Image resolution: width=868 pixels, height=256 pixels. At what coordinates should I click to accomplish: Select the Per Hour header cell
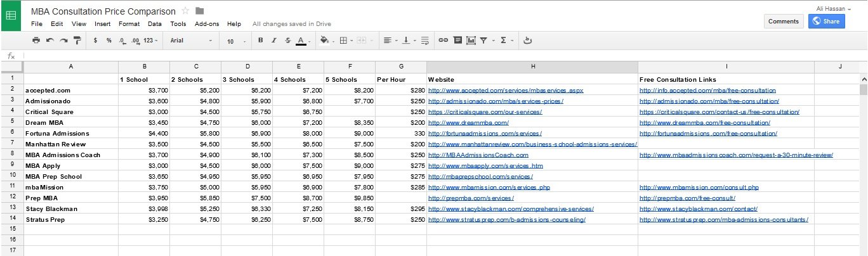401,79
